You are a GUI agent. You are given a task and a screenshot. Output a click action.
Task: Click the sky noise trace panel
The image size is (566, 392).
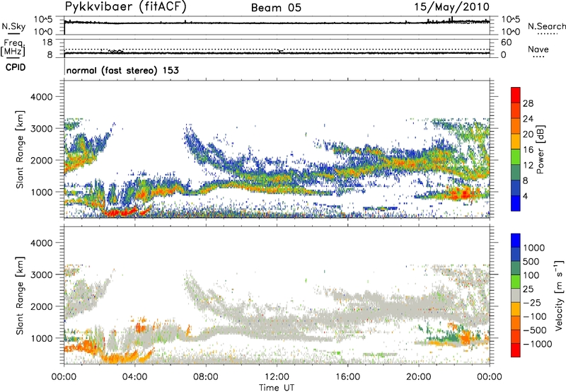point(277,25)
